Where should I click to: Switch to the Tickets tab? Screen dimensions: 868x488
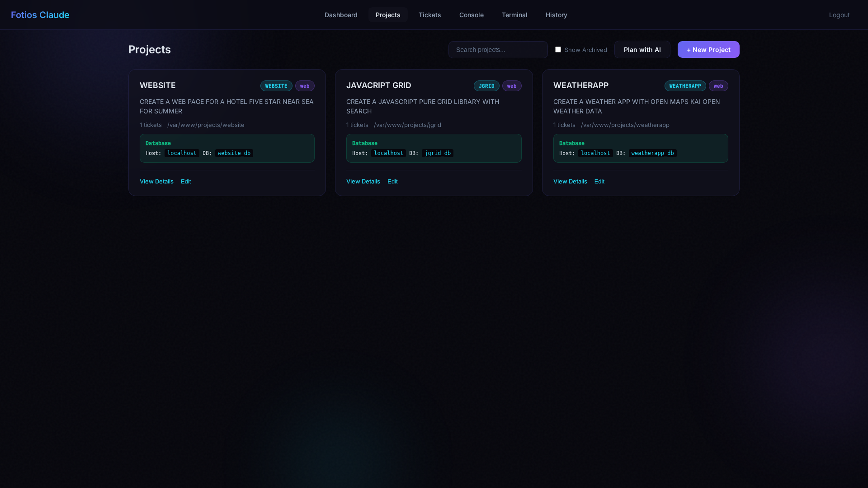tap(429, 15)
